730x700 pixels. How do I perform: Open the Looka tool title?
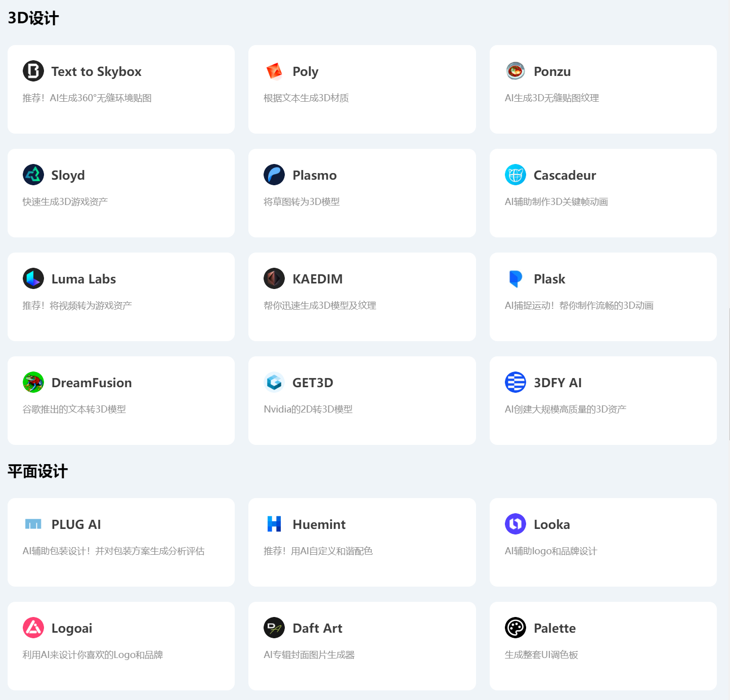[x=552, y=524]
